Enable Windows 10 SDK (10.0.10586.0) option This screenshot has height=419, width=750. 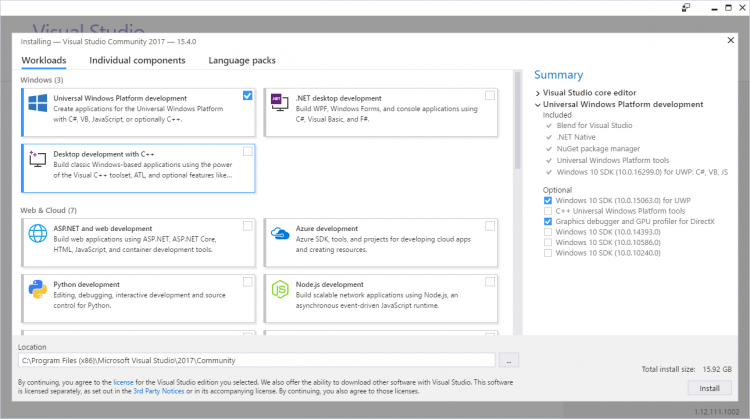pos(548,243)
